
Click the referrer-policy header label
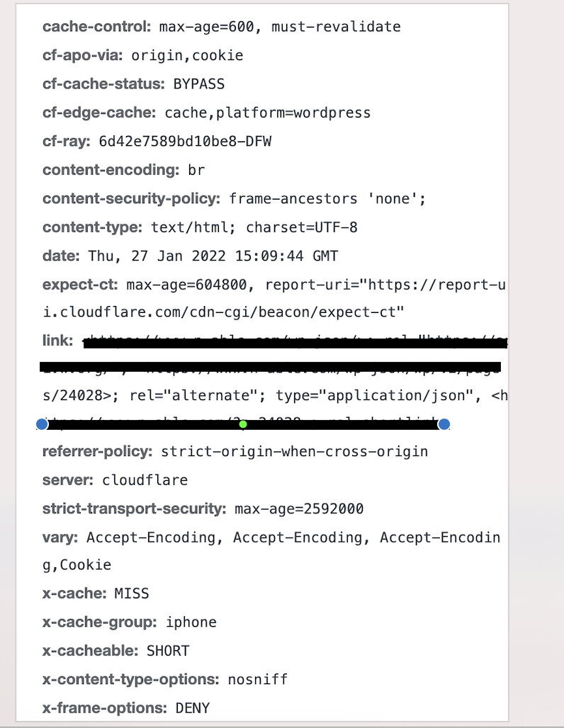tap(97, 451)
